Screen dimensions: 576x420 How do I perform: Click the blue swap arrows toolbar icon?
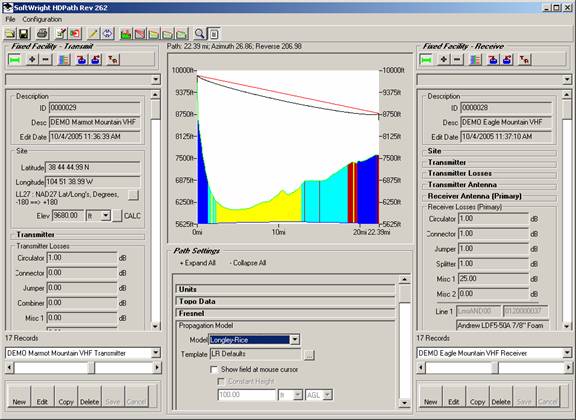click(x=107, y=34)
